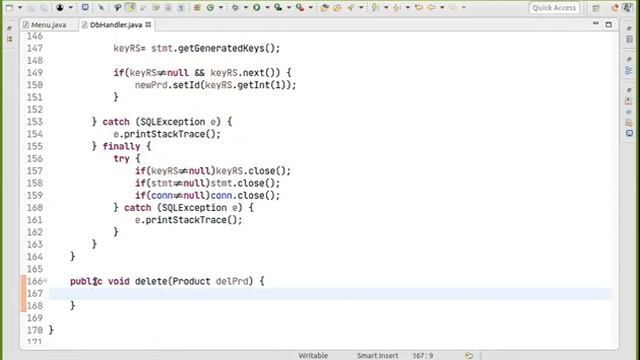Click the Open Task folder icon
The height and width of the screenshot is (360, 640).
(338, 7)
